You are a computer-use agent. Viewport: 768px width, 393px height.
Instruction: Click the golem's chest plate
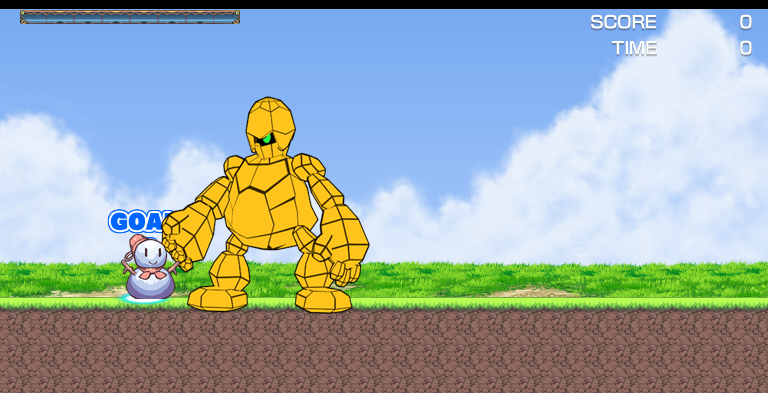point(269,204)
